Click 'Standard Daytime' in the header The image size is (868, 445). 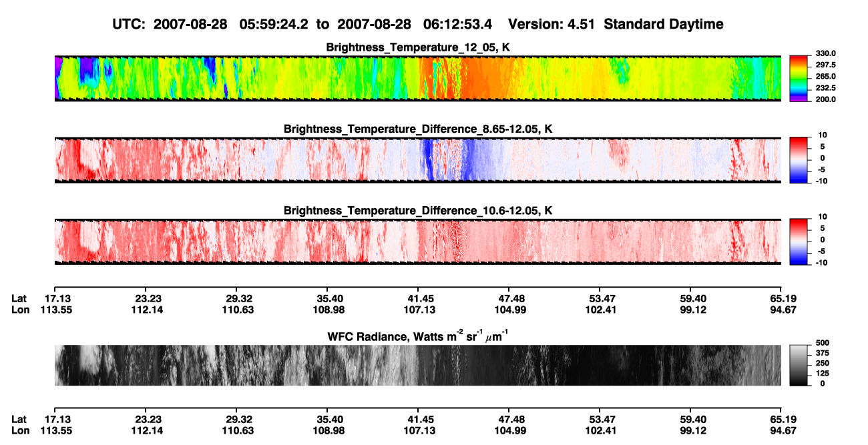pos(665,25)
